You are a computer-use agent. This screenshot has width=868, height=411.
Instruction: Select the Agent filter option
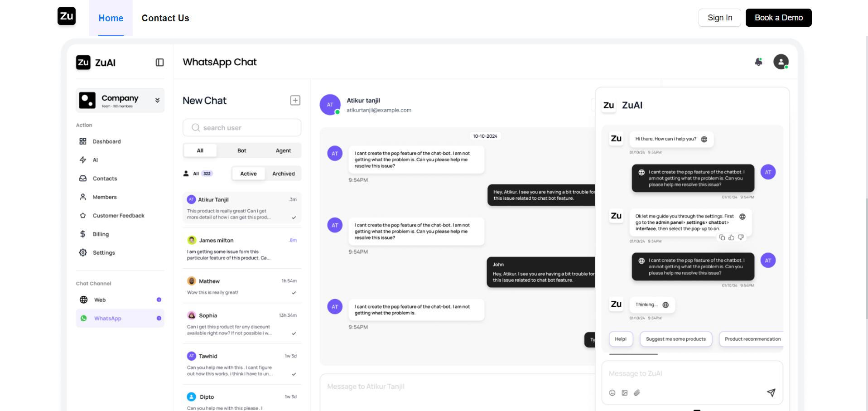click(283, 150)
